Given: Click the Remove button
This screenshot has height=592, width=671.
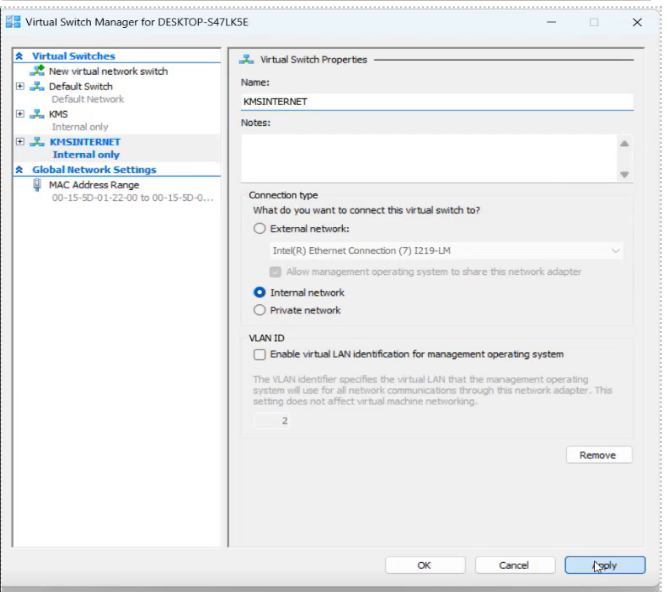Looking at the screenshot, I should pos(599,455).
